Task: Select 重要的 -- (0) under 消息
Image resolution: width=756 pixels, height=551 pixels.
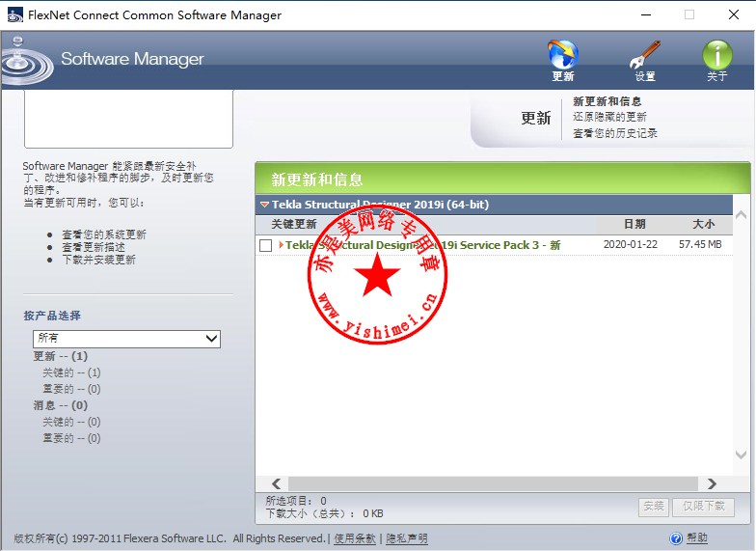Action: point(71,438)
